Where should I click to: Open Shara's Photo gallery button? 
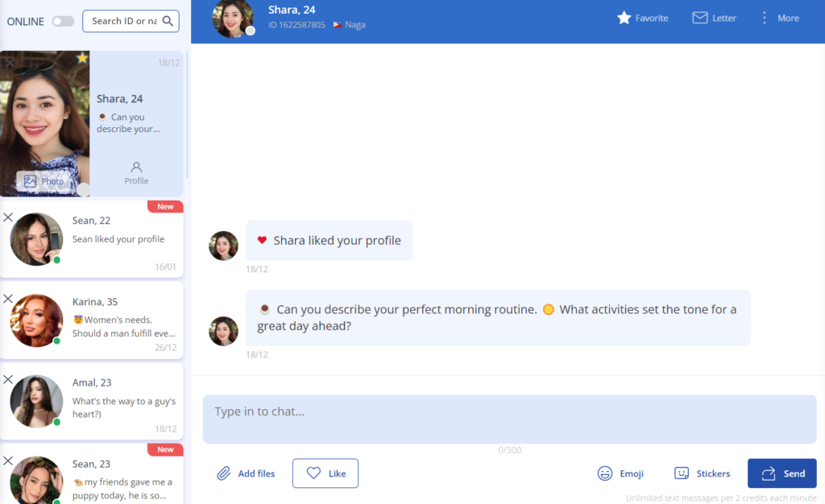[44, 181]
